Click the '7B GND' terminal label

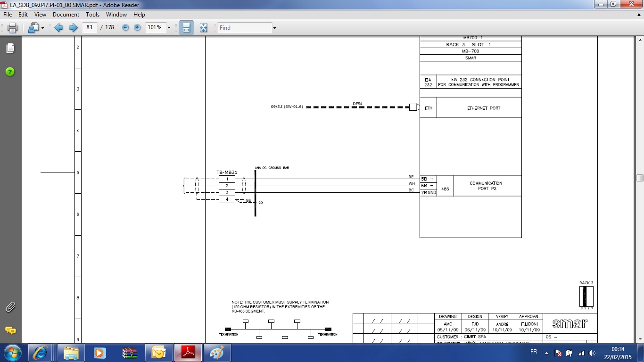[x=429, y=192]
